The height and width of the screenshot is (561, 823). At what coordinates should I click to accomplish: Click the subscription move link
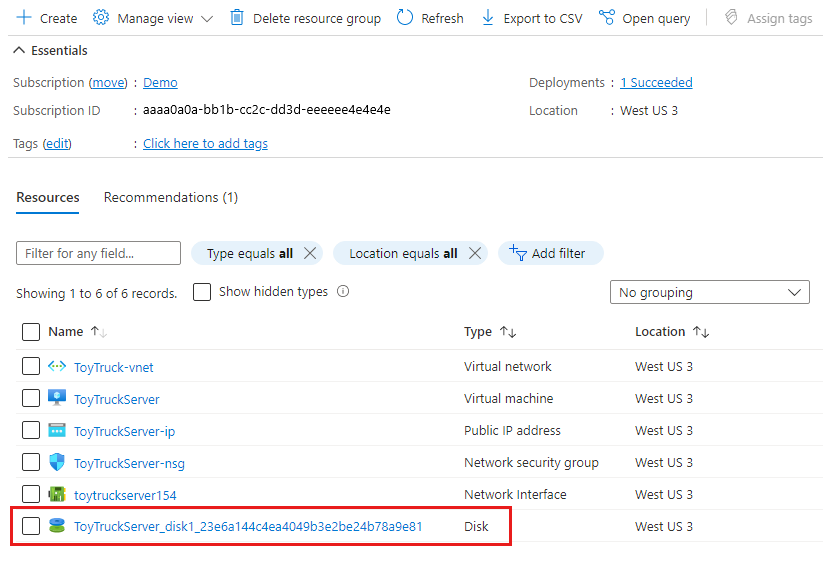coord(108,82)
